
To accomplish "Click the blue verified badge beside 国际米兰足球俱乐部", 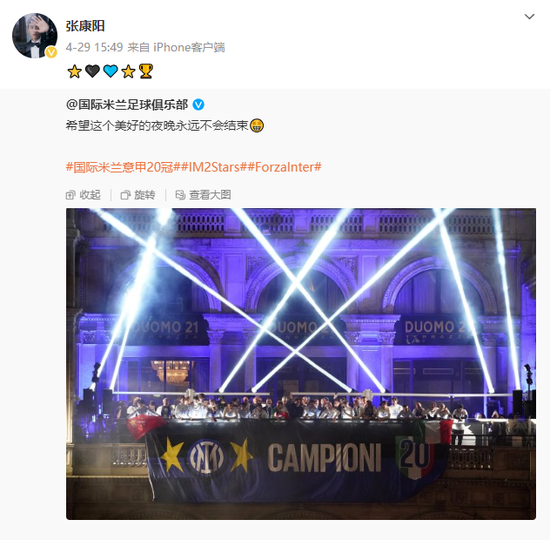I will pos(198,105).
